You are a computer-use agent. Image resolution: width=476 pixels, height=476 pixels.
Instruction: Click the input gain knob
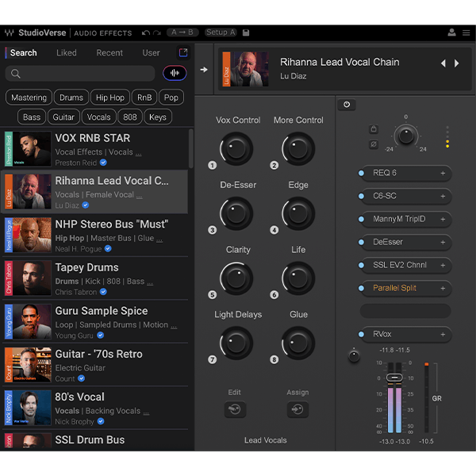pos(406,136)
